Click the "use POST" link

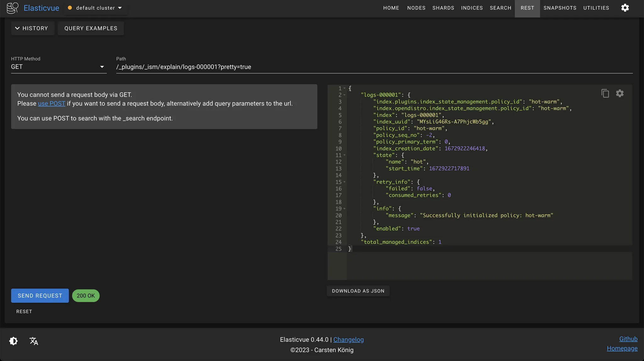(52, 104)
